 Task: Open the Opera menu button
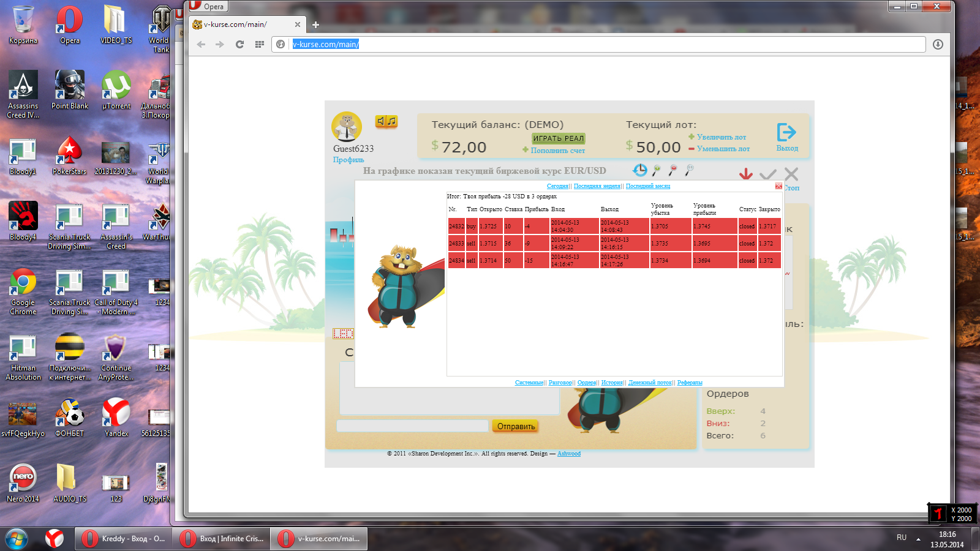point(207,6)
